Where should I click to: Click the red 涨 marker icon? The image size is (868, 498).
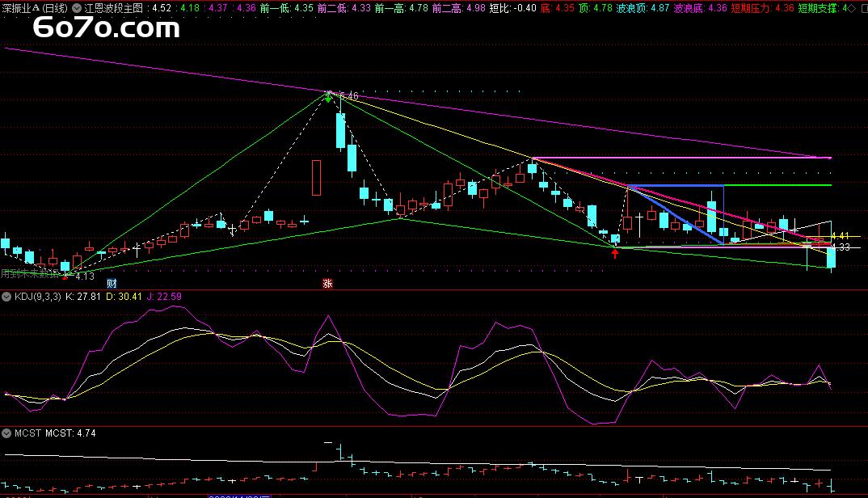coord(327,284)
